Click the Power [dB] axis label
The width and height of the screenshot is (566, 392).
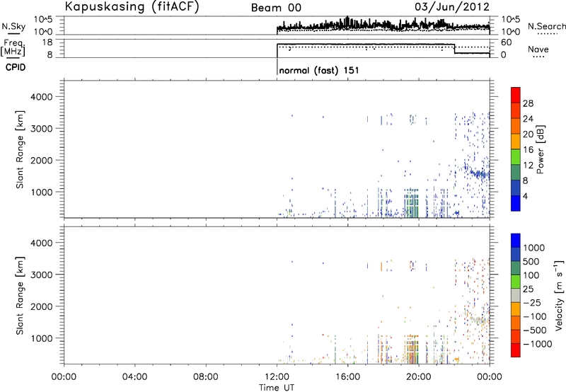click(x=540, y=149)
